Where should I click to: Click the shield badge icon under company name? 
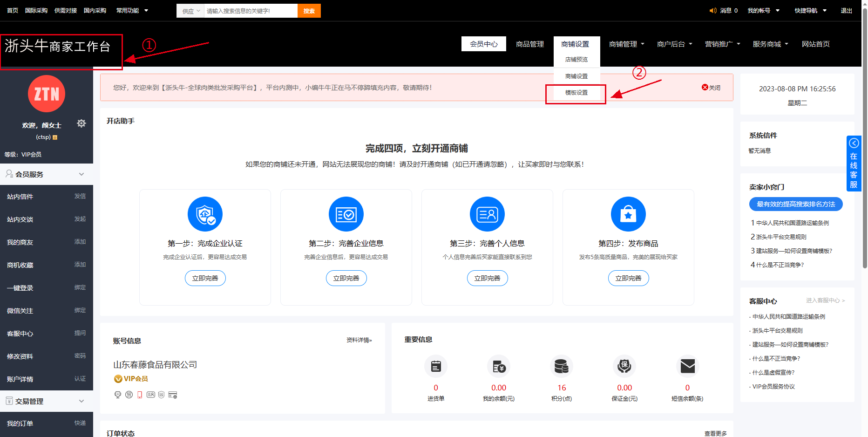[x=161, y=395]
